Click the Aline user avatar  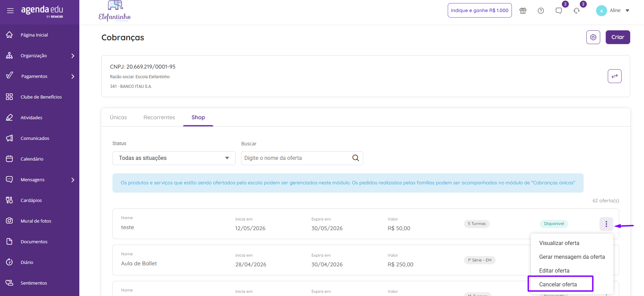[x=601, y=11]
